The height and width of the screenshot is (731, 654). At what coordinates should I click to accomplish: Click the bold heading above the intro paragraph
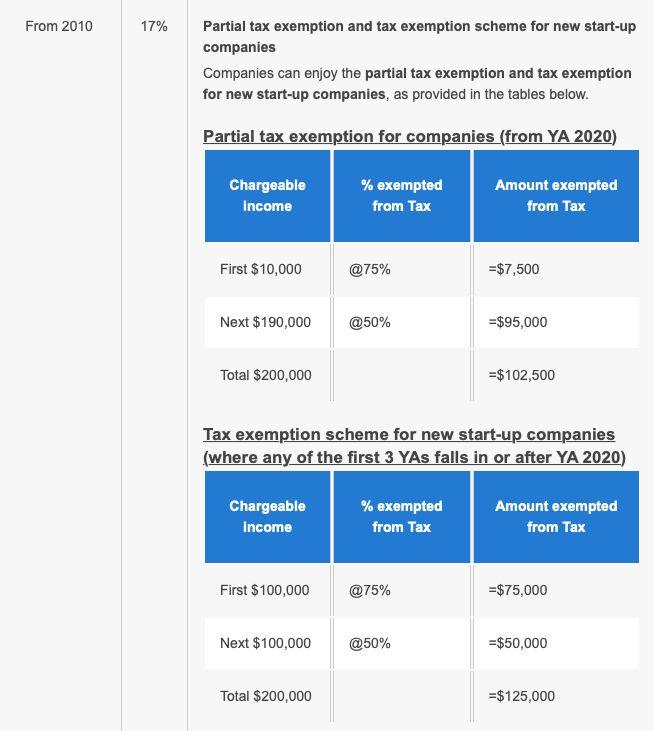[419, 36]
